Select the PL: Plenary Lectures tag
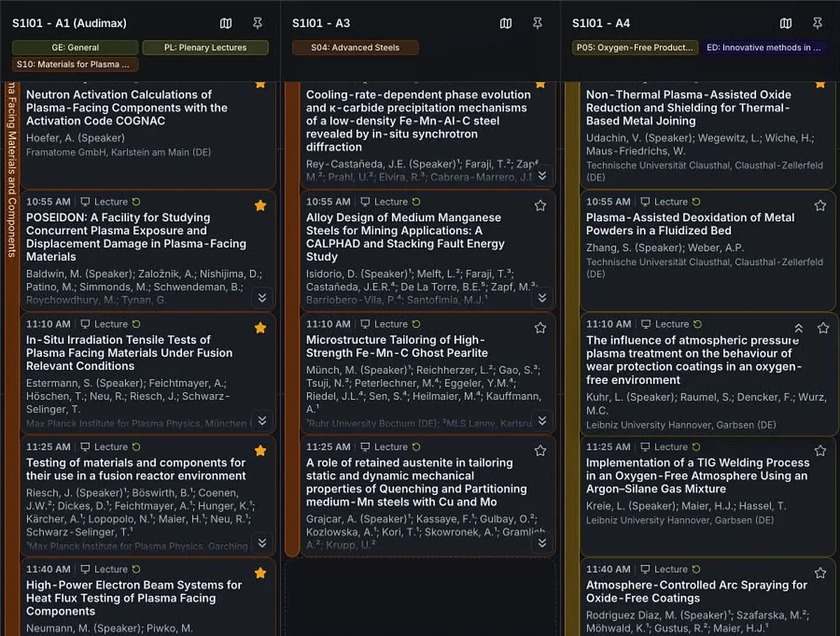 tap(206, 48)
